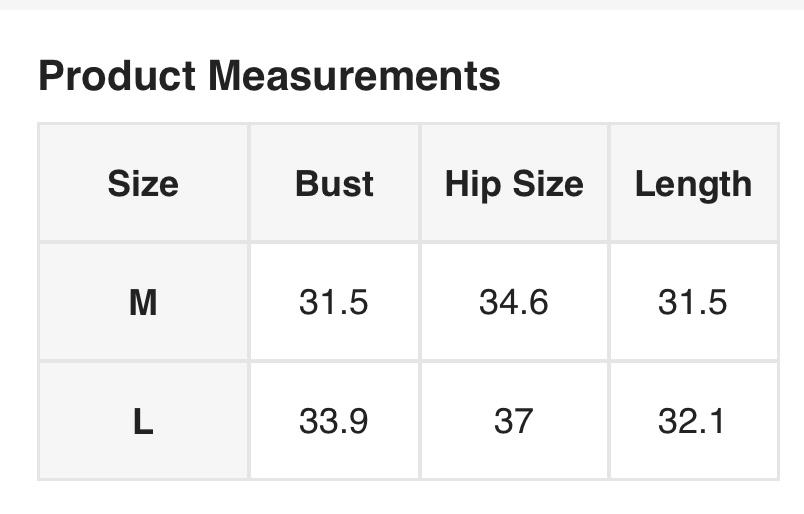This screenshot has height=514, width=804.
Task: Click the blank space right of the heading
Action: (x=650, y=75)
